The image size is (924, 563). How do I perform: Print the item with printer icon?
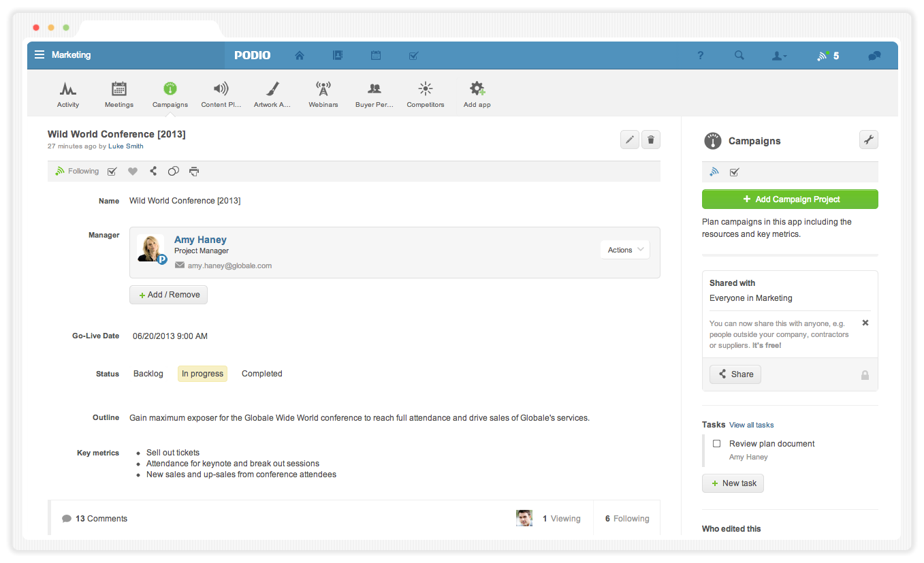(x=194, y=172)
